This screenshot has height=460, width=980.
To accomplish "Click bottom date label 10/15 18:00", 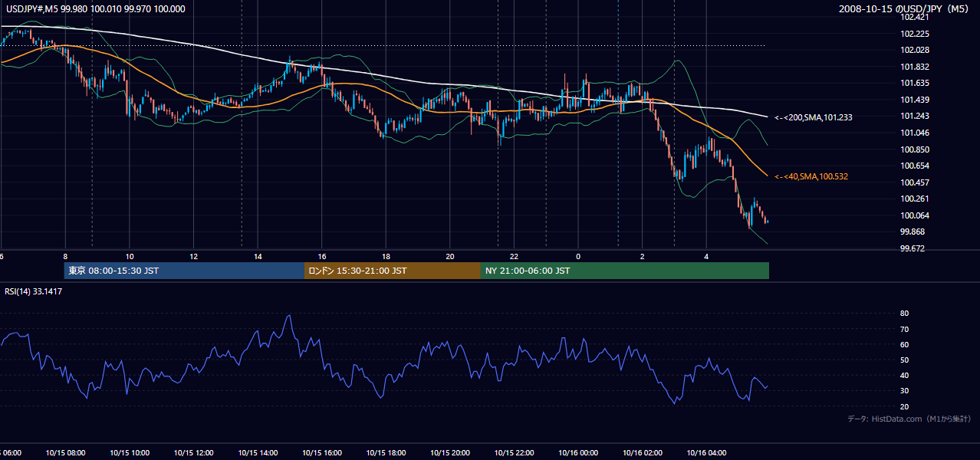I will [386, 452].
